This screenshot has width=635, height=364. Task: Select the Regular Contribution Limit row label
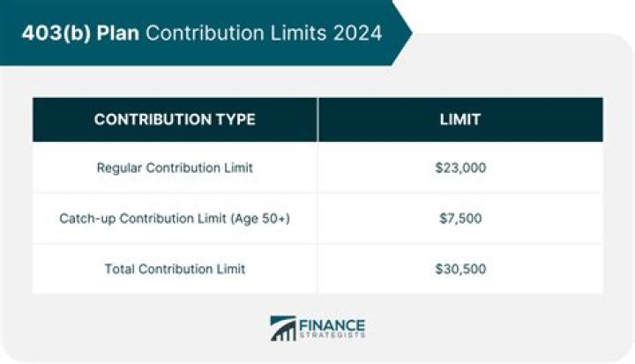click(x=175, y=167)
